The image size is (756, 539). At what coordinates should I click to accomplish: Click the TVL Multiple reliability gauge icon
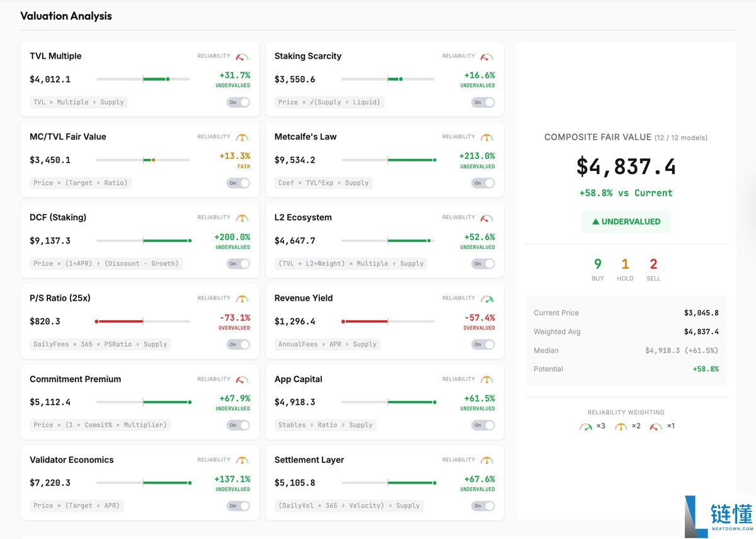coord(242,56)
